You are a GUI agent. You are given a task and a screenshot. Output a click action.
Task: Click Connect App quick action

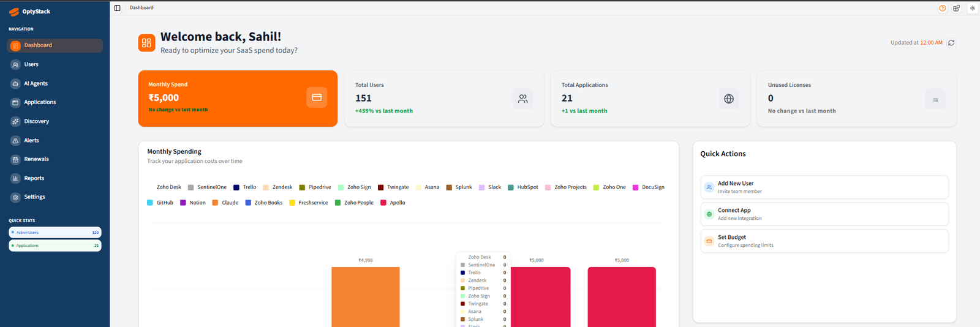(x=824, y=214)
